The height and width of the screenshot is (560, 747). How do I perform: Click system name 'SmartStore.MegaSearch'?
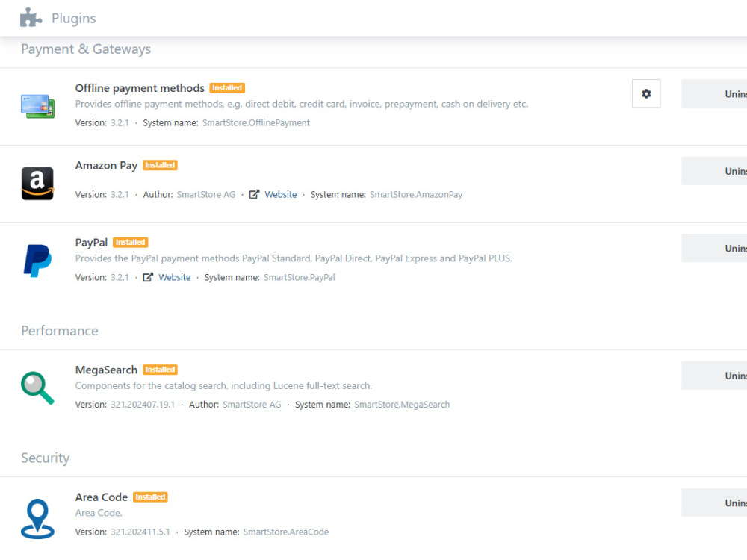[402, 404]
